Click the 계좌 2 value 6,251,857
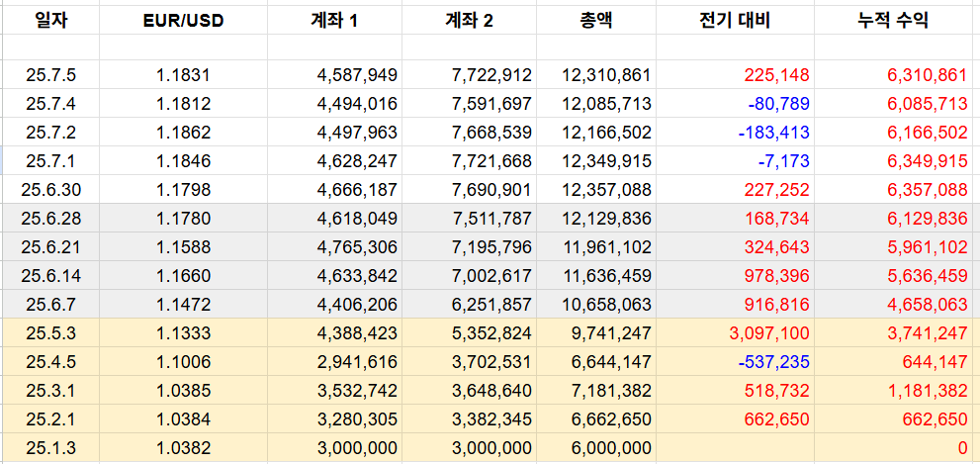 coord(469,305)
